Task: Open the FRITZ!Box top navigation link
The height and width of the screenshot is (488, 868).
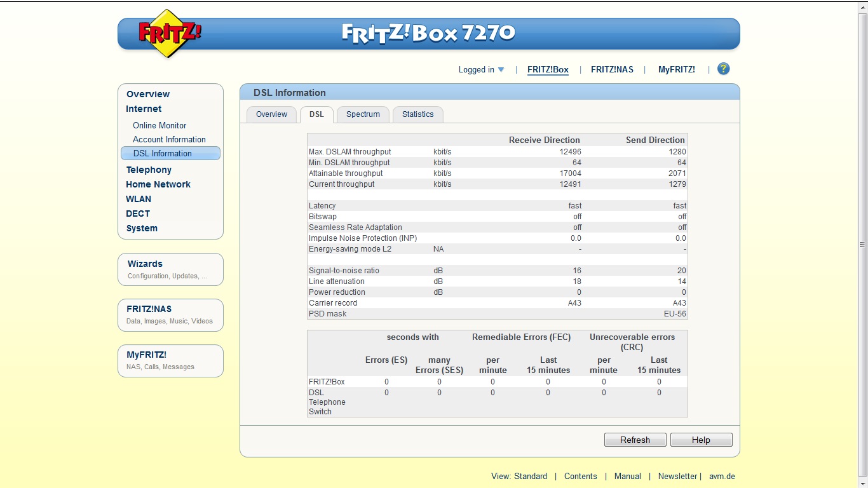Action: coord(548,70)
